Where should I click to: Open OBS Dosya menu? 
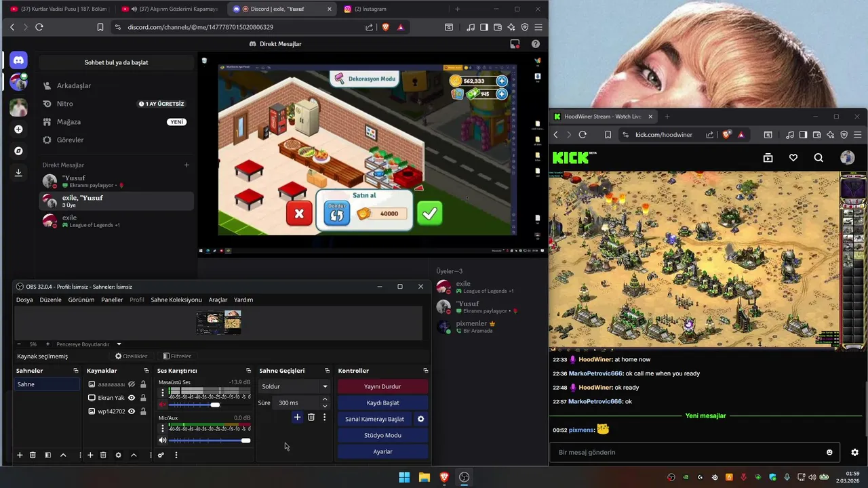[24, 300]
